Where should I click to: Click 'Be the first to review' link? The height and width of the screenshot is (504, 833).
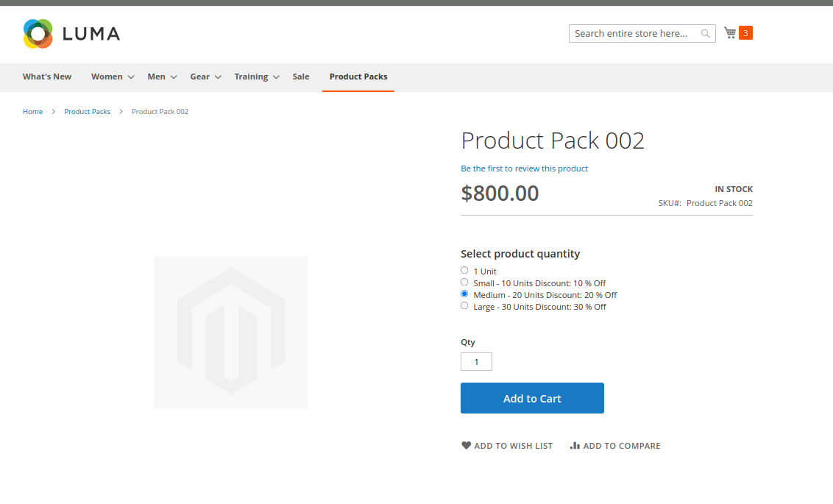[x=524, y=168]
